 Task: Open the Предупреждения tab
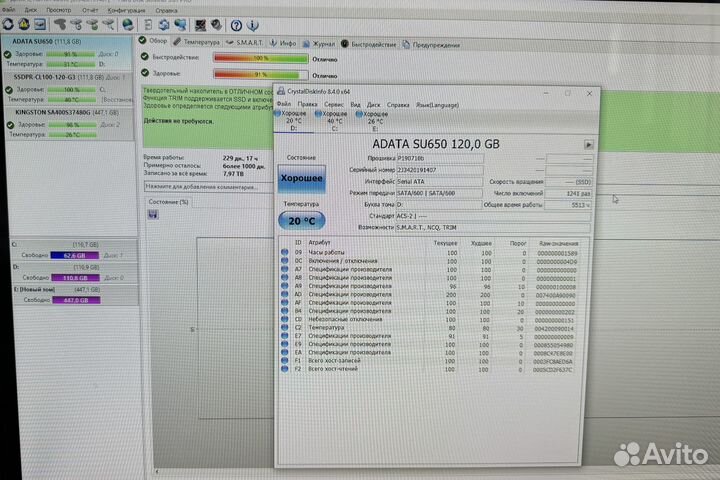tap(431, 45)
